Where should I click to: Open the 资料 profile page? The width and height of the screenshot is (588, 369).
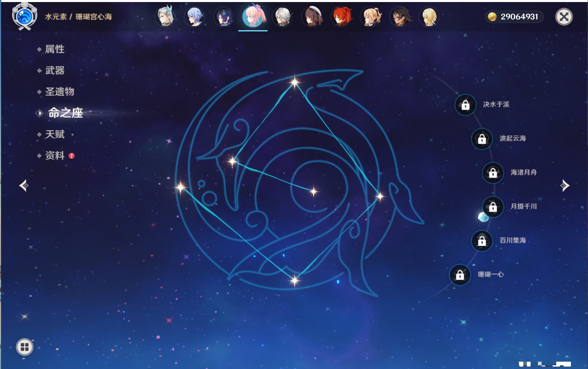pyautogui.click(x=55, y=155)
